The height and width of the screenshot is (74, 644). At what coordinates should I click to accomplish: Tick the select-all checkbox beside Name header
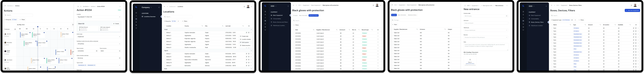[x=552, y=25]
